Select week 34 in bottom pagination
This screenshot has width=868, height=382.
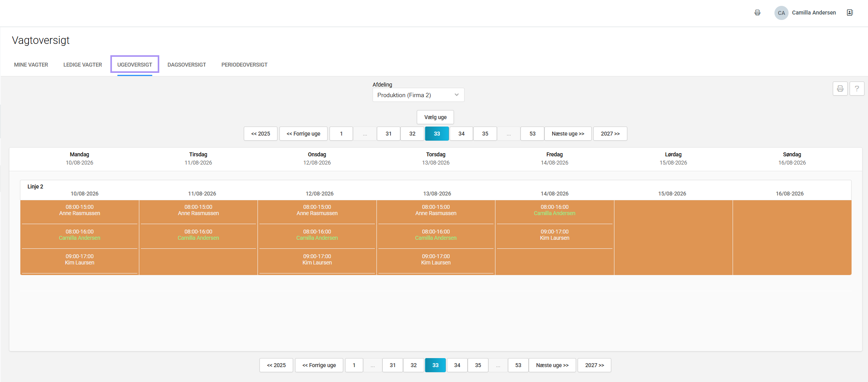[457, 365]
